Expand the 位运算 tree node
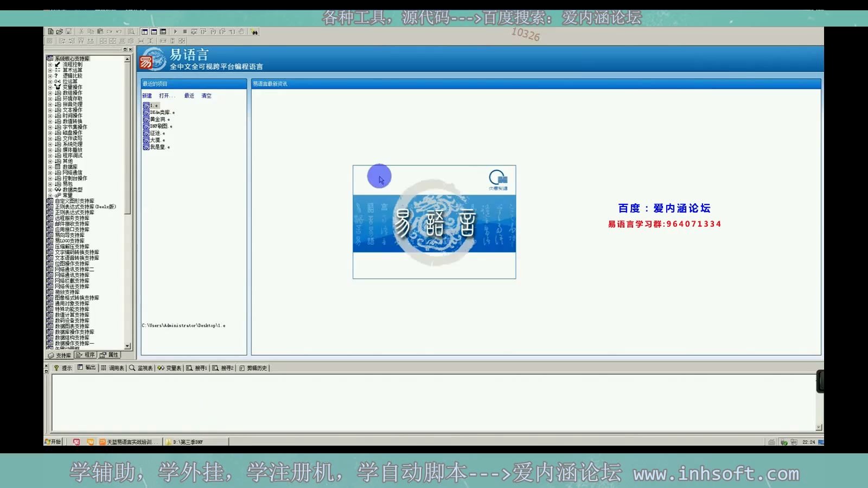The width and height of the screenshot is (868, 488). tap(50, 81)
